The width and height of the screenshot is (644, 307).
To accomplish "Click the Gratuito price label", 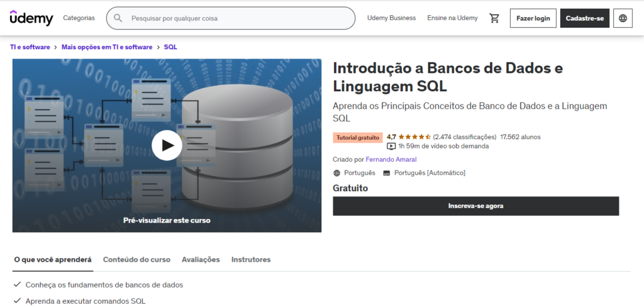I will point(350,188).
